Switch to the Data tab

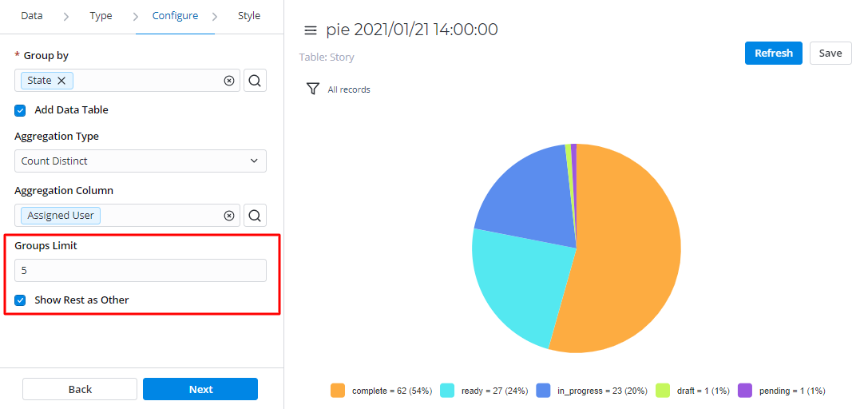[32, 16]
